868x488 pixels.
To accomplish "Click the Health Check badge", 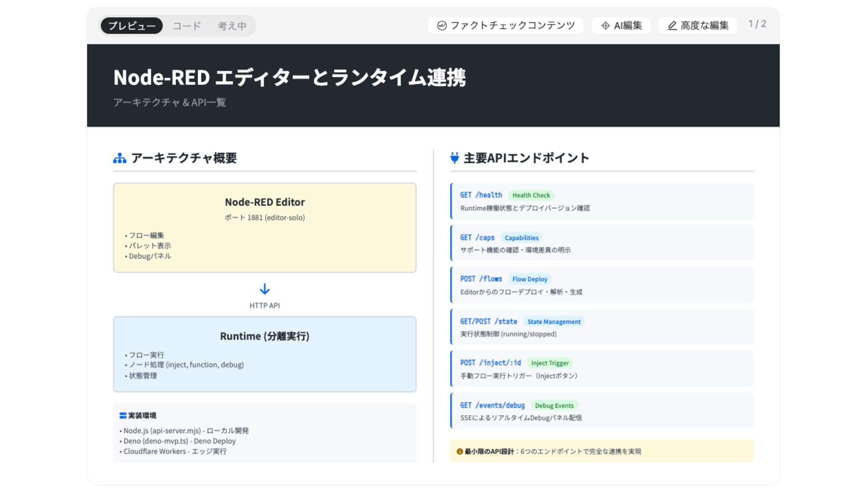I will coord(531,195).
